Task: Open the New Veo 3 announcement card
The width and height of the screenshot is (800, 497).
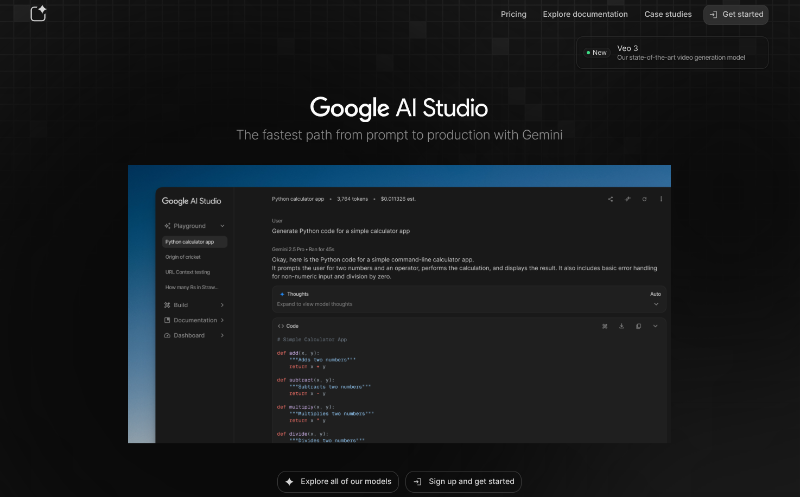Action: coord(672,53)
